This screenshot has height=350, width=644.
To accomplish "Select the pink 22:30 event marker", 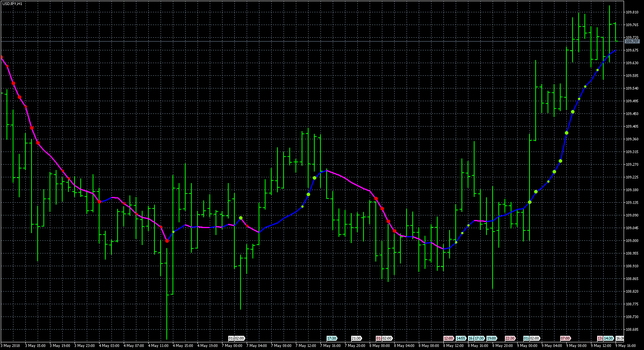I will 510,338.
